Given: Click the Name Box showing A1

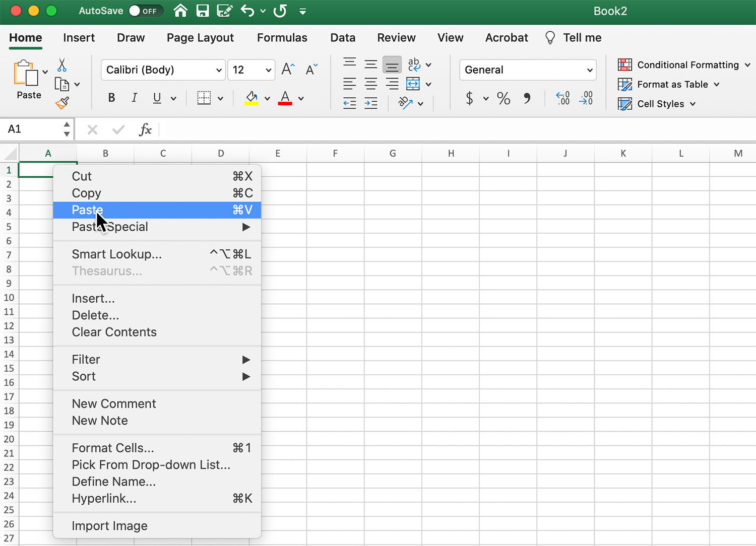Looking at the screenshot, I should pyautogui.click(x=33, y=129).
